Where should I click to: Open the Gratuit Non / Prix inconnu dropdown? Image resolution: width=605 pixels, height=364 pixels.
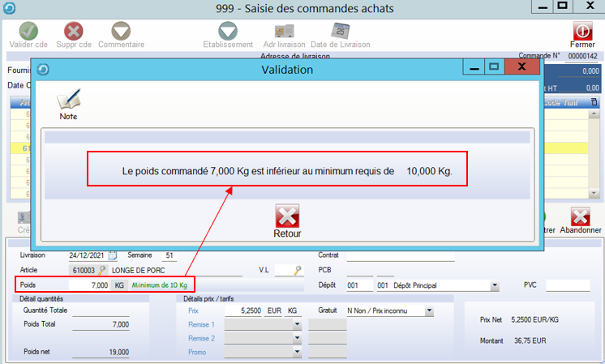click(x=428, y=310)
